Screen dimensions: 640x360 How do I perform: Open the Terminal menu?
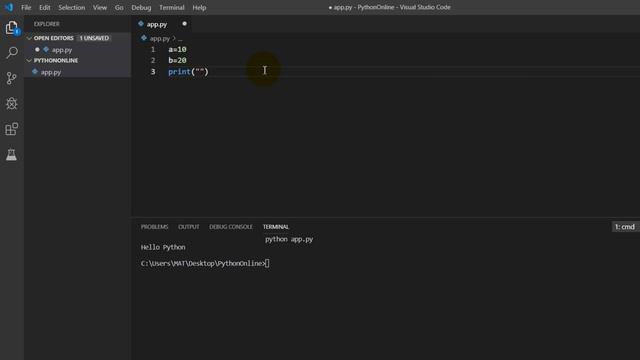click(171, 7)
